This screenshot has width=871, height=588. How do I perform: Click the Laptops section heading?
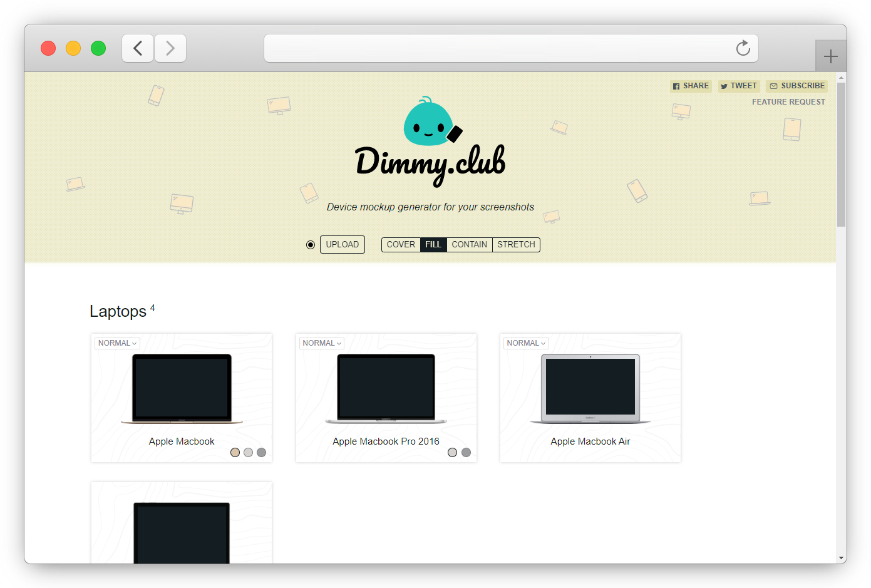118,311
